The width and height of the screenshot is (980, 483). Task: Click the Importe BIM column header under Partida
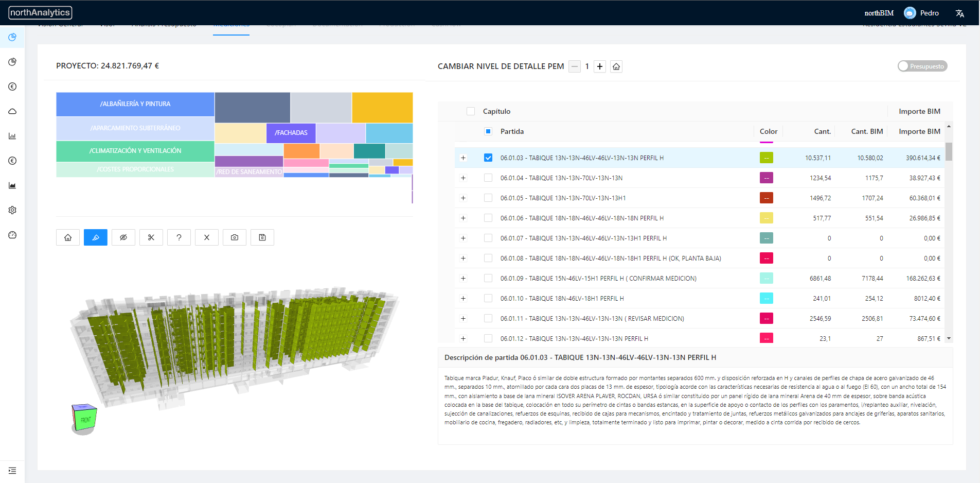pos(919,131)
